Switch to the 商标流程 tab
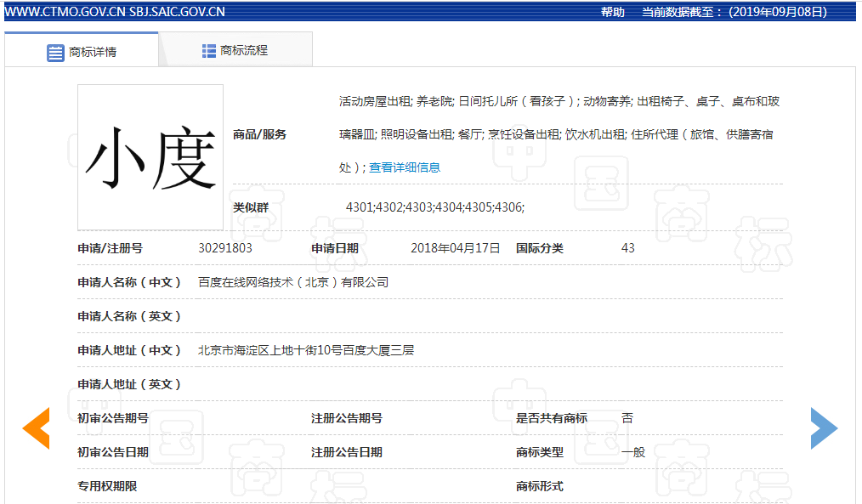The width and height of the screenshot is (862, 504). pyautogui.click(x=235, y=50)
